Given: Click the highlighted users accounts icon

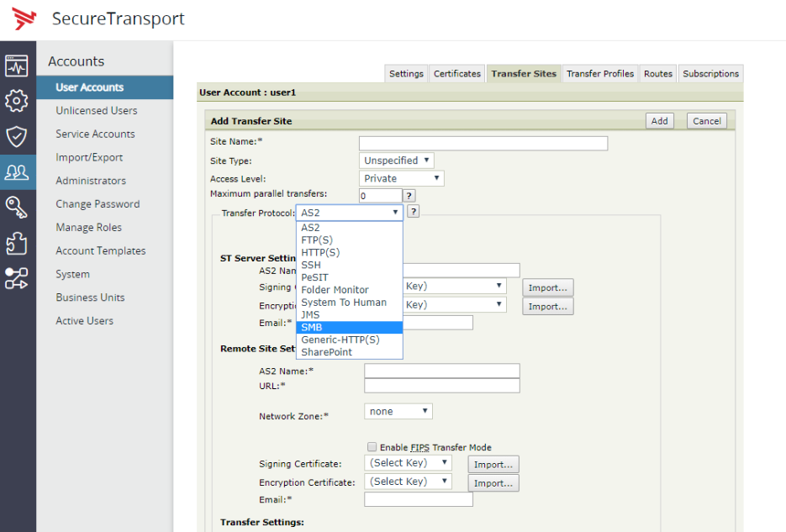Looking at the screenshot, I should 17,171.
